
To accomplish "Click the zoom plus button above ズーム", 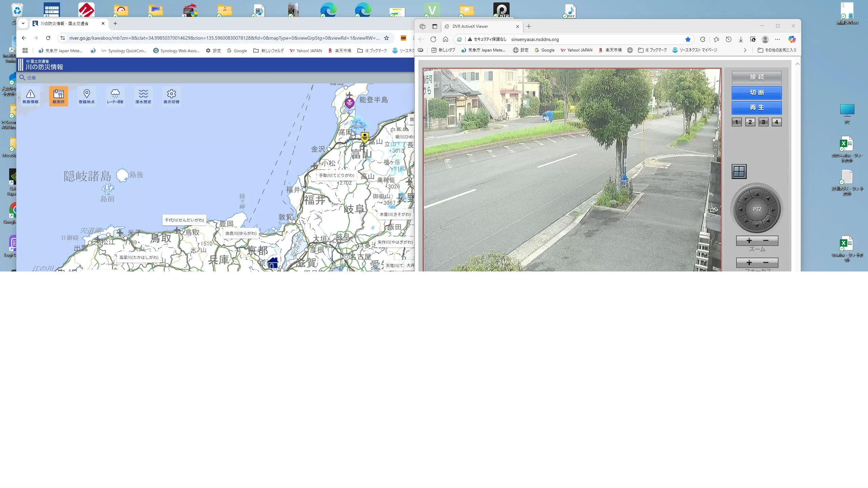I will point(749,241).
